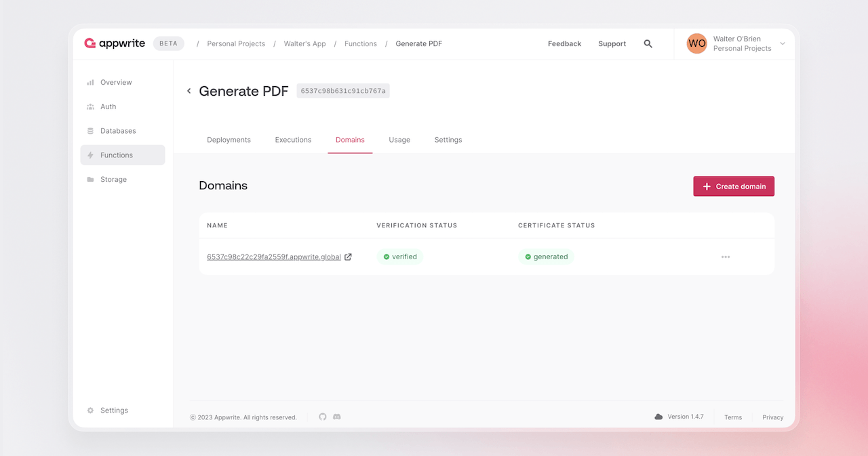
Task: Click the Generate PDF breadcrumb
Action: tap(418, 43)
